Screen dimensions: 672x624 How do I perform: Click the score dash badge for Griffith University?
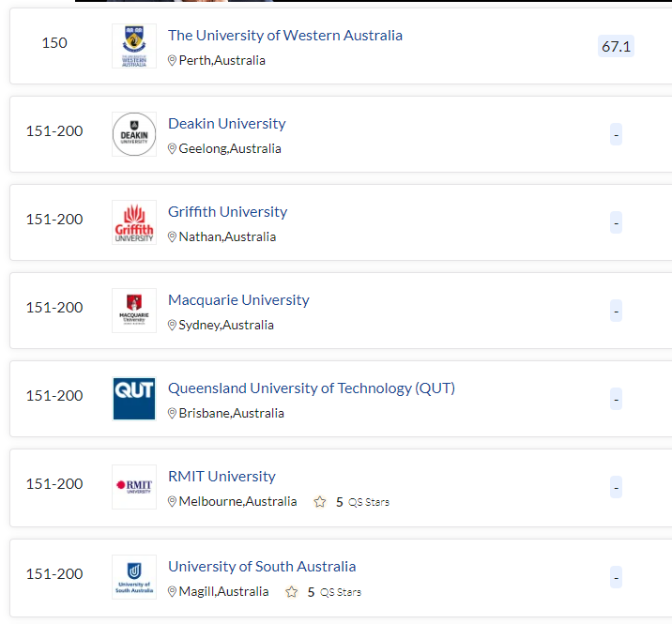tap(616, 222)
